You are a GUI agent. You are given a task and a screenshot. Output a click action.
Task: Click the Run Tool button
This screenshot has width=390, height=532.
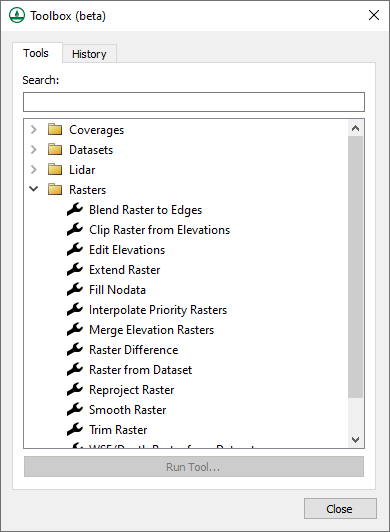(x=194, y=467)
